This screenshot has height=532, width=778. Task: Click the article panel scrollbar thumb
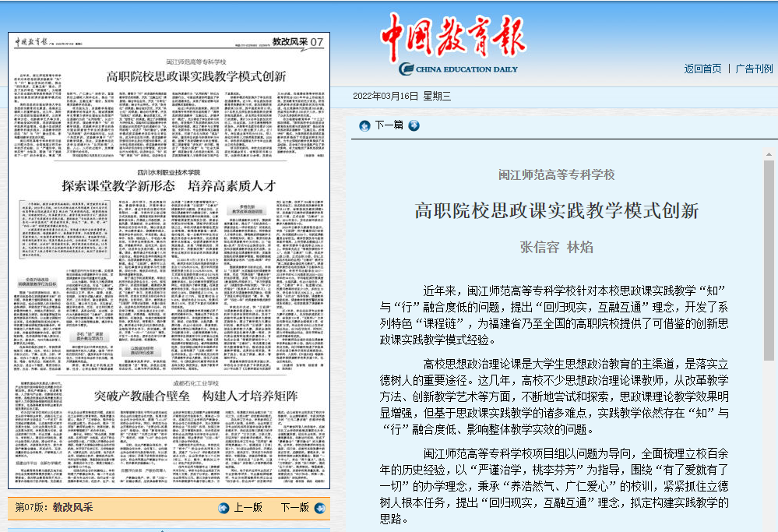click(x=769, y=260)
